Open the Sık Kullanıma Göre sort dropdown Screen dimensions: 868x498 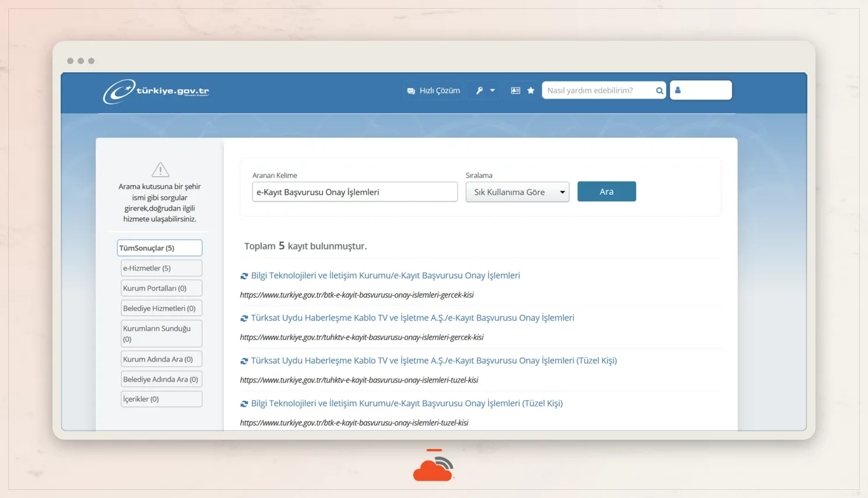coord(517,192)
